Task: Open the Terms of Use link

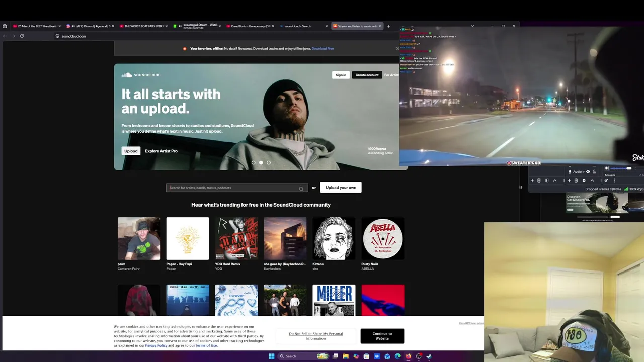Action: tap(206, 345)
